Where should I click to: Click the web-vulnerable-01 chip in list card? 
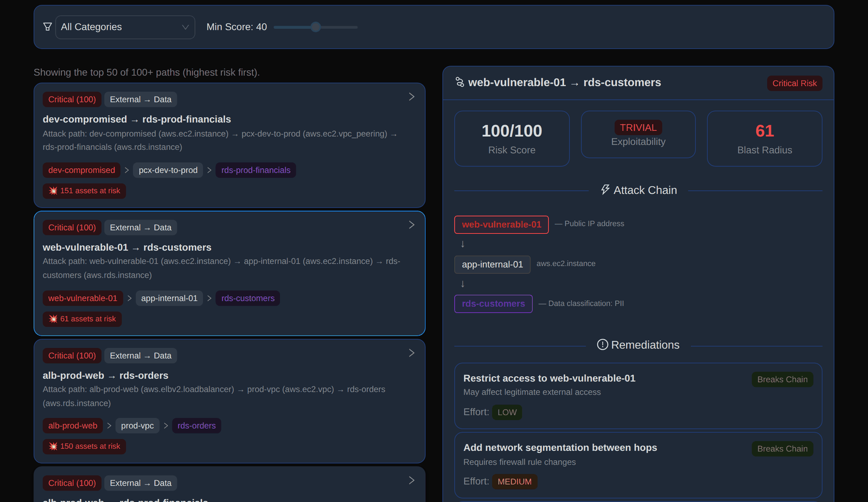coord(82,298)
